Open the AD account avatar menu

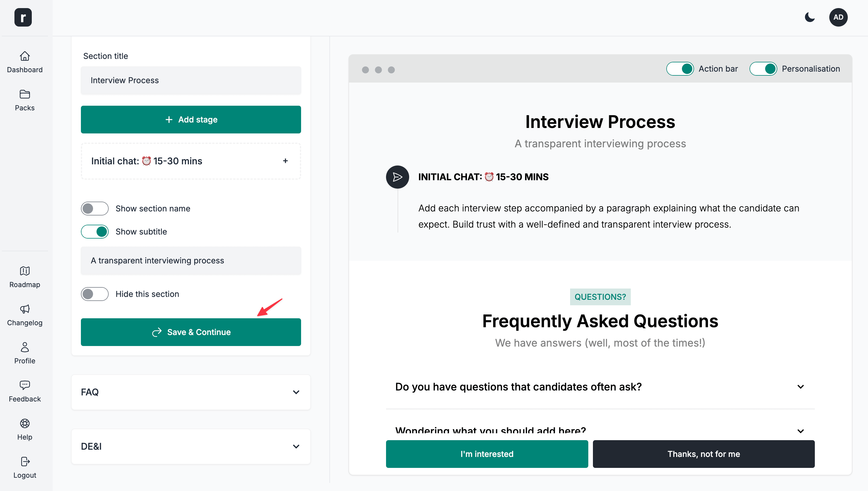839,17
